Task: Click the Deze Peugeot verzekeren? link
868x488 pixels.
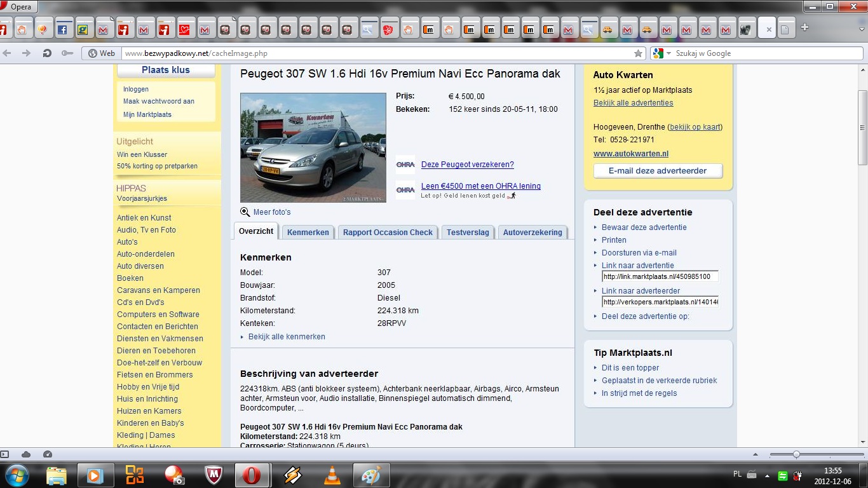Action: pyautogui.click(x=468, y=165)
